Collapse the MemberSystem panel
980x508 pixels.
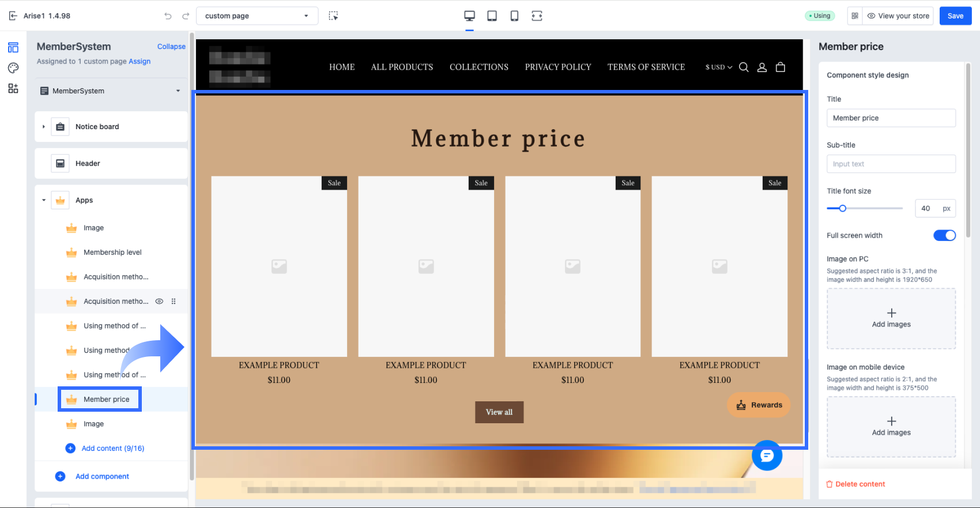(x=171, y=47)
